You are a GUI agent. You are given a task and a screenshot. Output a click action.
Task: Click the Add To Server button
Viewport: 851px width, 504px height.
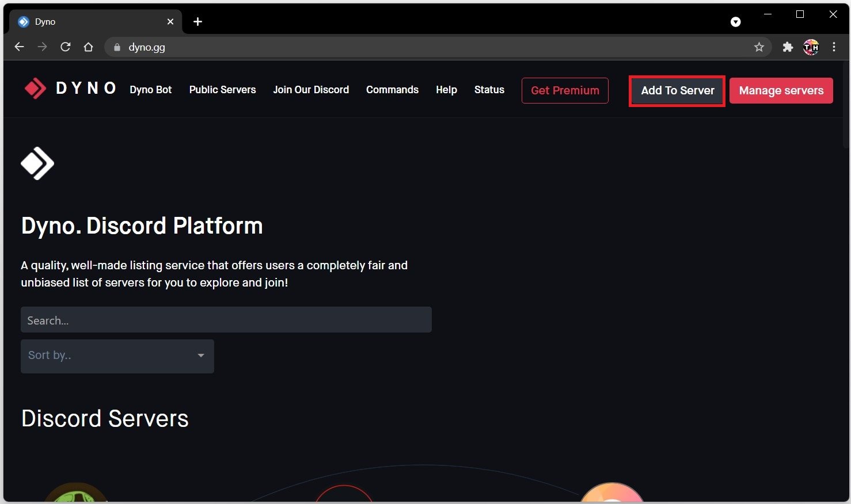coord(677,91)
